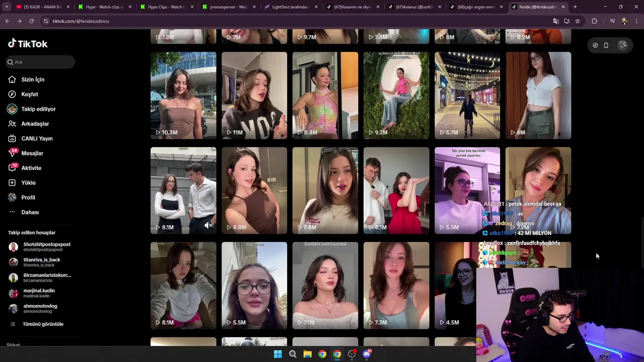This screenshot has width=644, height=362.
Task: Open the video thumbnail with 7.1M views
Action: coord(325,286)
